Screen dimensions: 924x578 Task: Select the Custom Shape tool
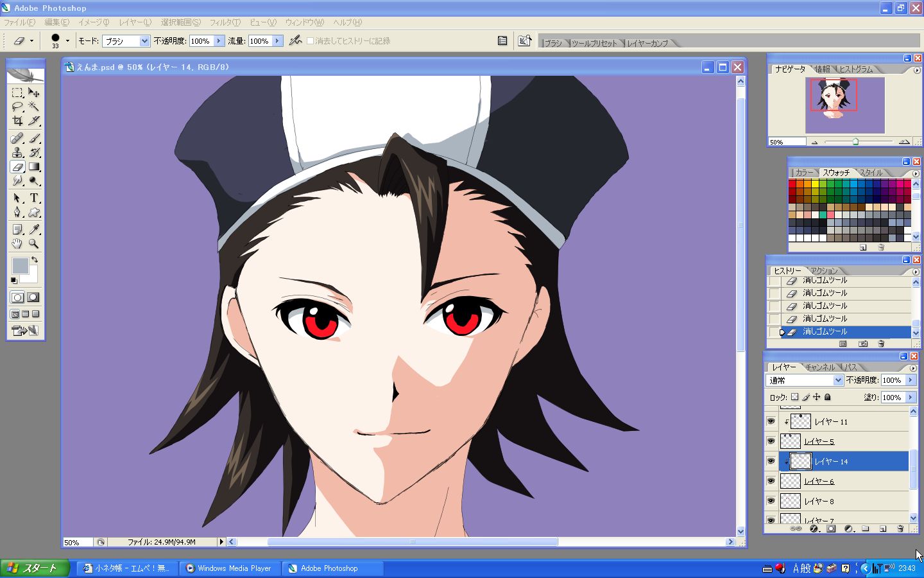34,212
